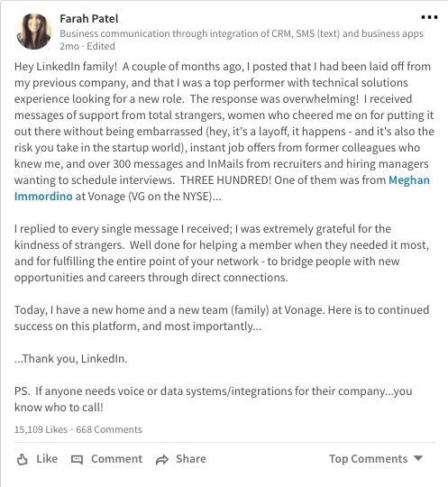View the 668 Comments thread
The height and width of the screenshot is (487, 448).
[x=109, y=429]
